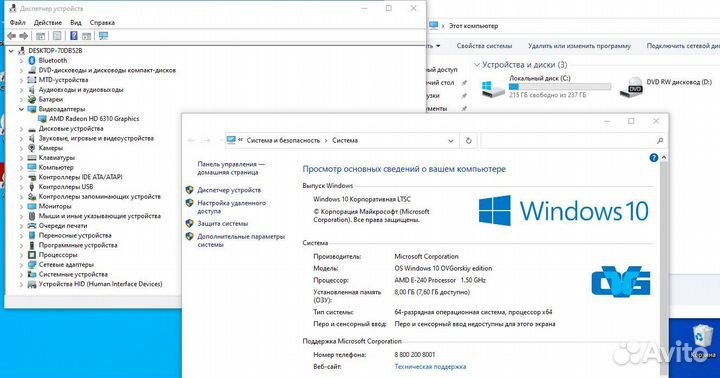Collapse the DESKTOP-70DBS2B root node
This screenshot has height=378, width=720.
[11, 51]
